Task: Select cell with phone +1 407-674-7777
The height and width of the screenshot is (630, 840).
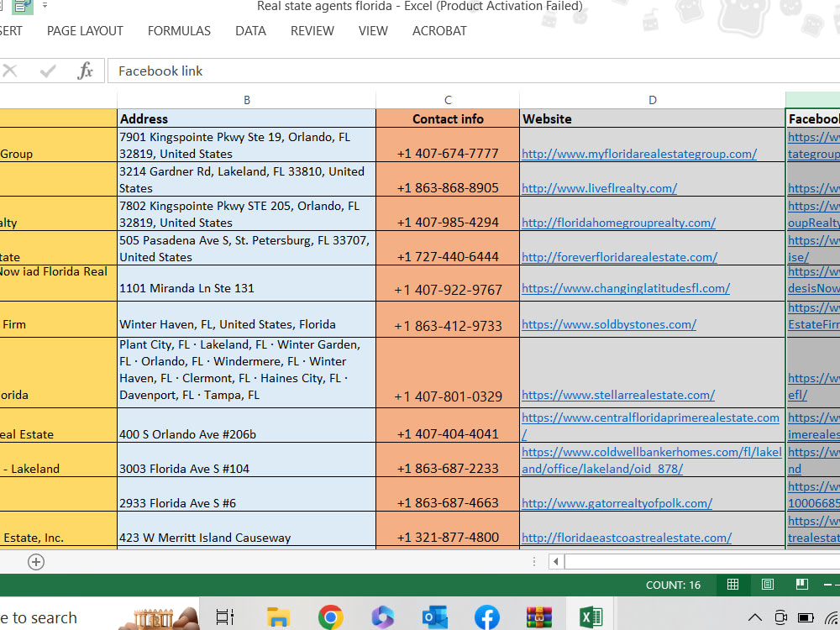Action: 448,144
